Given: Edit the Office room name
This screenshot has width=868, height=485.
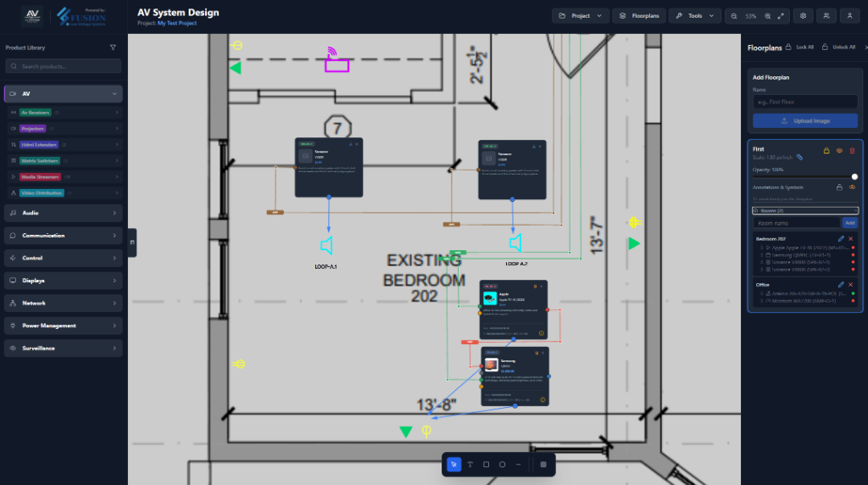Looking at the screenshot, I should click(841, 285).
